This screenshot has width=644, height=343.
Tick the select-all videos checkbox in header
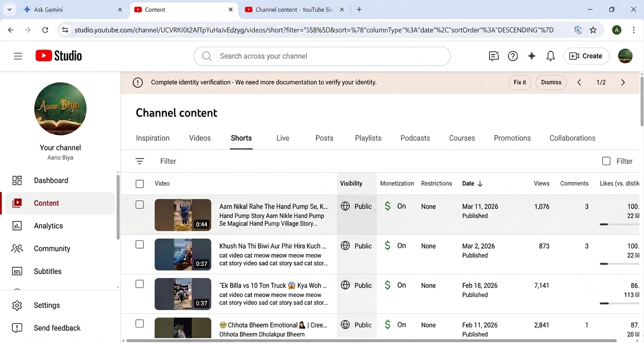click(140, 184)
